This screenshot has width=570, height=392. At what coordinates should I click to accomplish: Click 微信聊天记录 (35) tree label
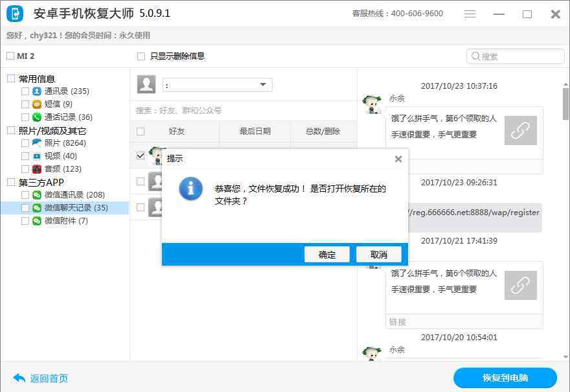click(x=76, y=208)
